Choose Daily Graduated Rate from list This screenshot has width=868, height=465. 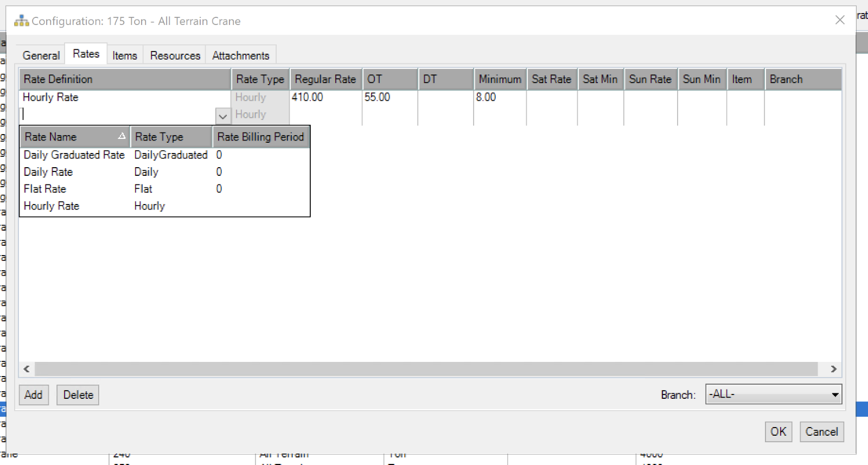tap(164, 155)
